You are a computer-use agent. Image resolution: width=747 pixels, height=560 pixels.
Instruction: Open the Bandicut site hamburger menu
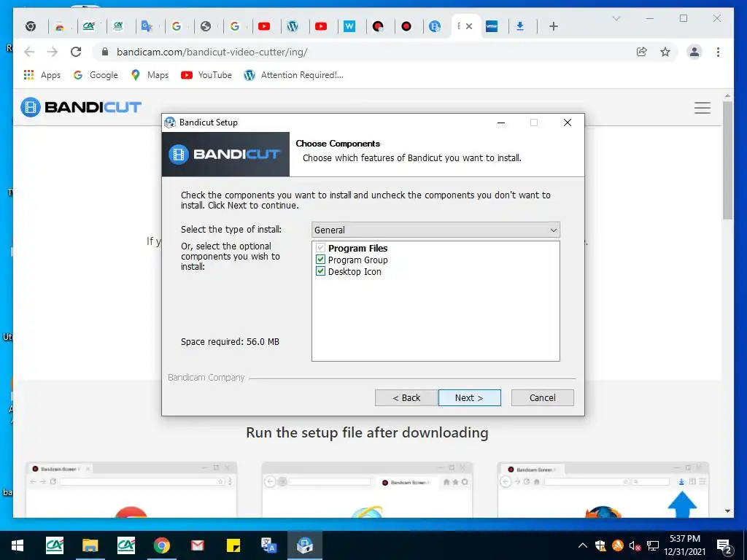point(703,108)
